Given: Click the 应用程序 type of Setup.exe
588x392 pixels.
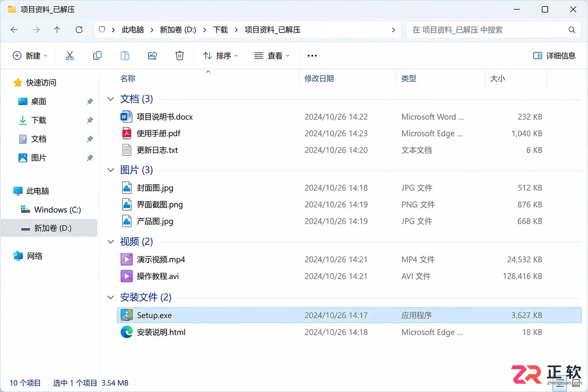Looking at the screenshot, I should tap(416, 315).
